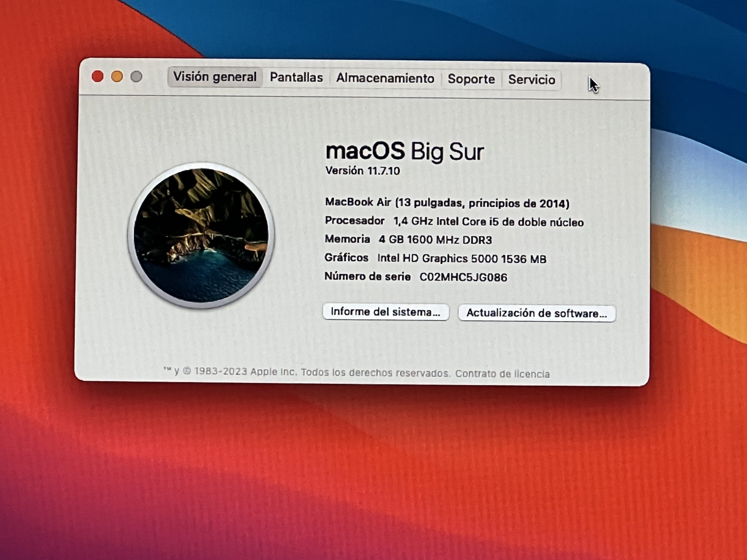The width and height of the screenshot is (747, 560).
Task: Open the Contrato de licencia link
Action: (502, 374)
